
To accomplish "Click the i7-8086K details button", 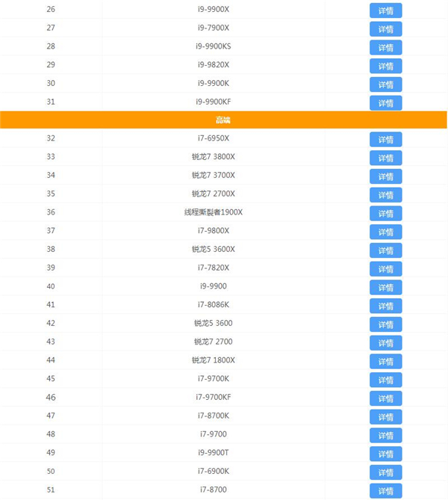I will [x=385, y=306].
